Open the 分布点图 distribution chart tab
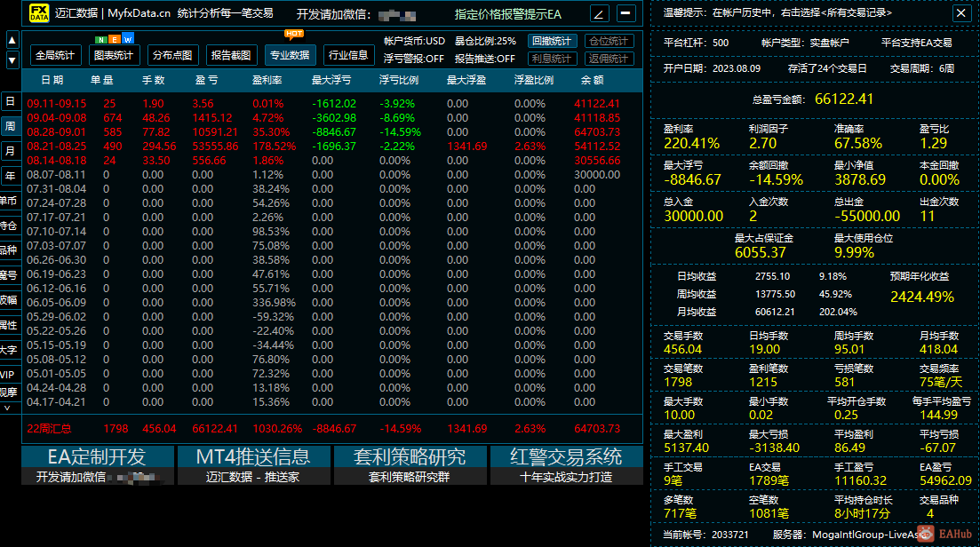The image size is (980, 547). click(172, 55)
